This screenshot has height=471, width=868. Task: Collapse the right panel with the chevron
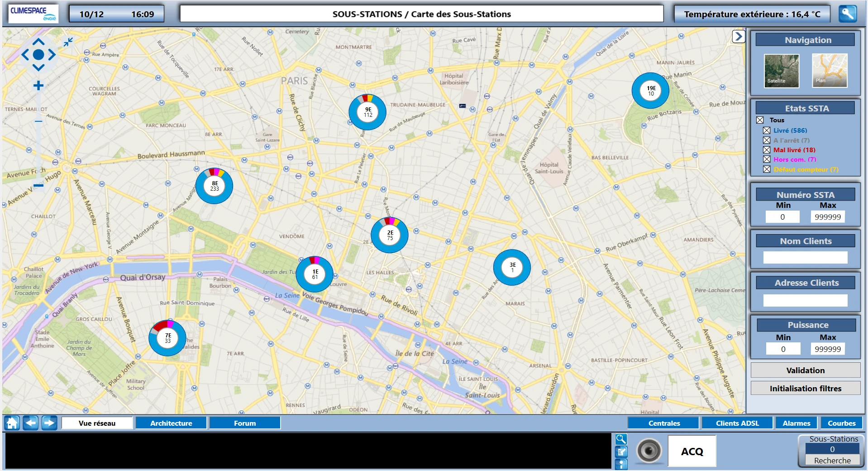click(739, 36)
